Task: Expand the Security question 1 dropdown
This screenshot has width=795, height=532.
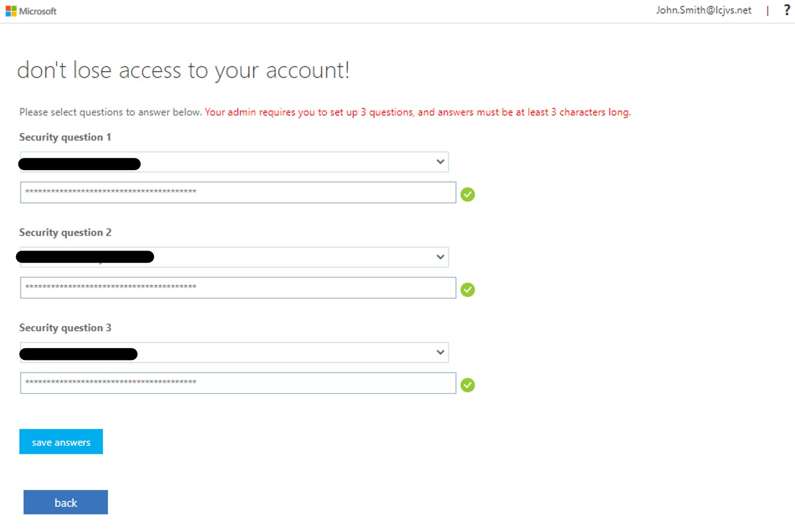Action: click(x=440, y=162)
